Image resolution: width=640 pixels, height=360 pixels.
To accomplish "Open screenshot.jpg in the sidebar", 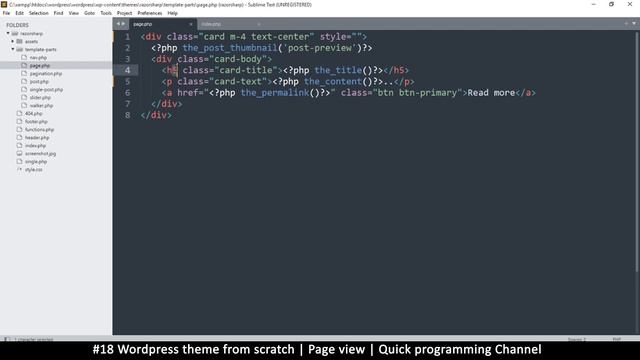I will [x=40, y=153].
